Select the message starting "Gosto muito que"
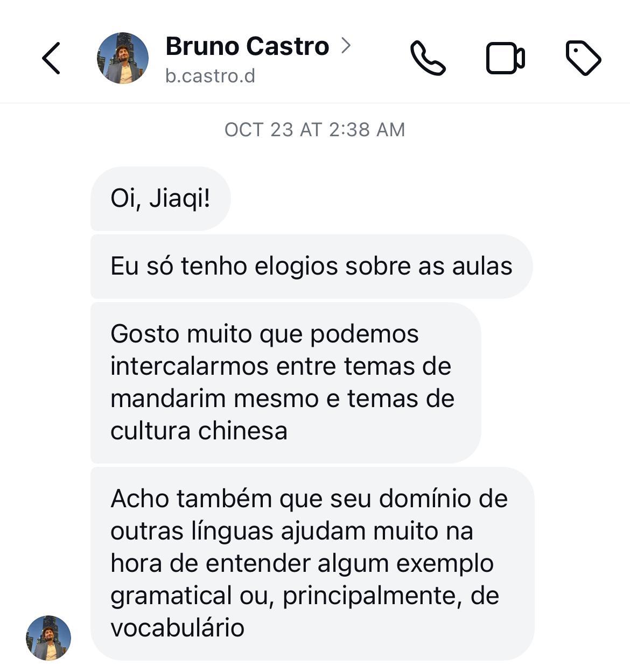The width and height of the screenshot is (630, 672). pyautogui.click(x=285, y=382)
